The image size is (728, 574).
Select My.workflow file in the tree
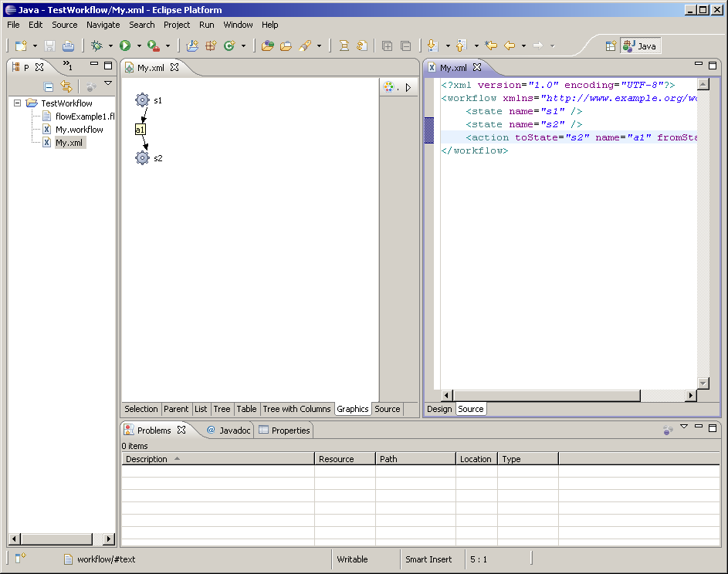point(79,130)
